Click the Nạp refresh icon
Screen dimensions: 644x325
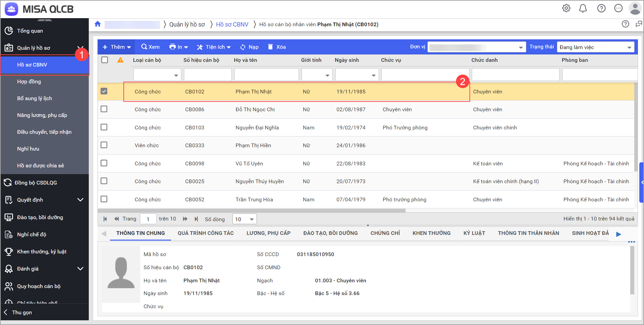pyautogui.click(x=243, y=47)
